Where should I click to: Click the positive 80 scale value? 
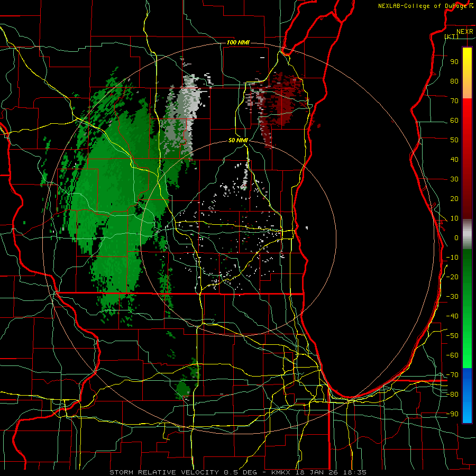pos(454,81)
